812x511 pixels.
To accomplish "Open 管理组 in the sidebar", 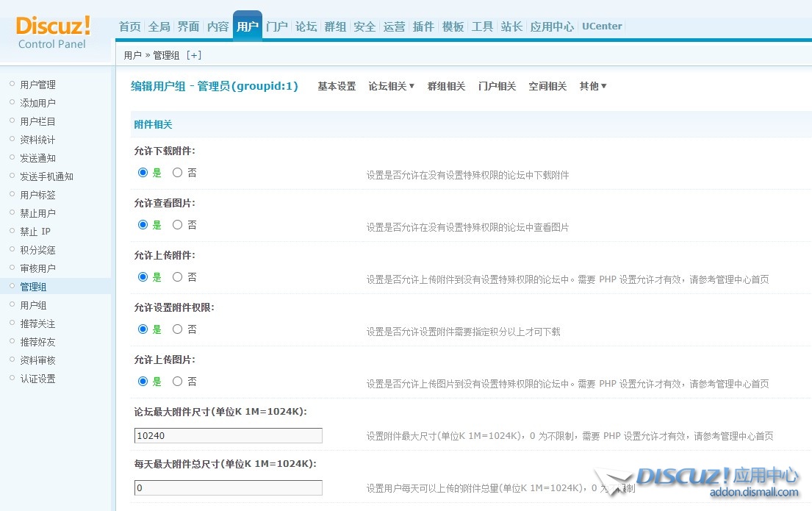I will pyautogui.click(x=33, y=287).
